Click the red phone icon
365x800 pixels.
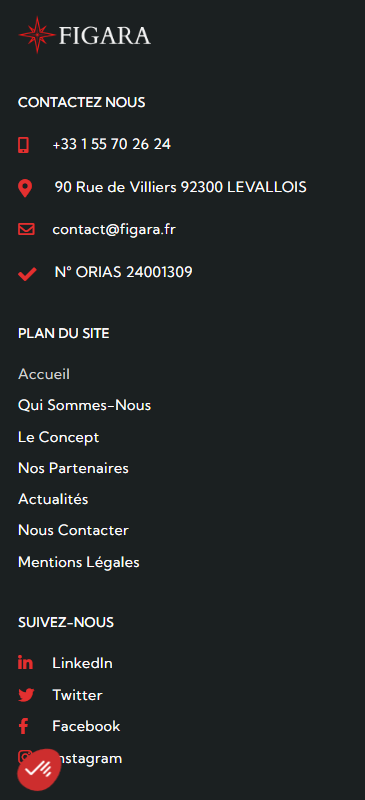click(23, 145)
